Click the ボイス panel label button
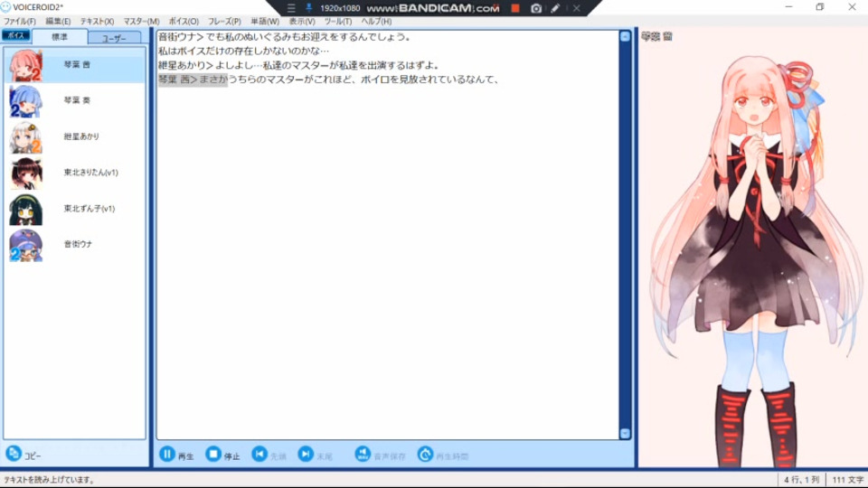The height and width of the screenshot is (488, 868). [16, 35]
